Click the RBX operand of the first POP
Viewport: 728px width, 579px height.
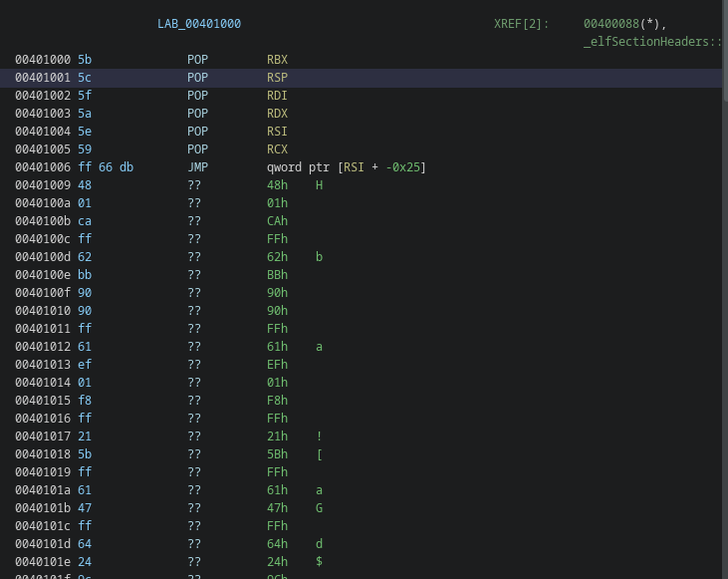pos(277,60)
